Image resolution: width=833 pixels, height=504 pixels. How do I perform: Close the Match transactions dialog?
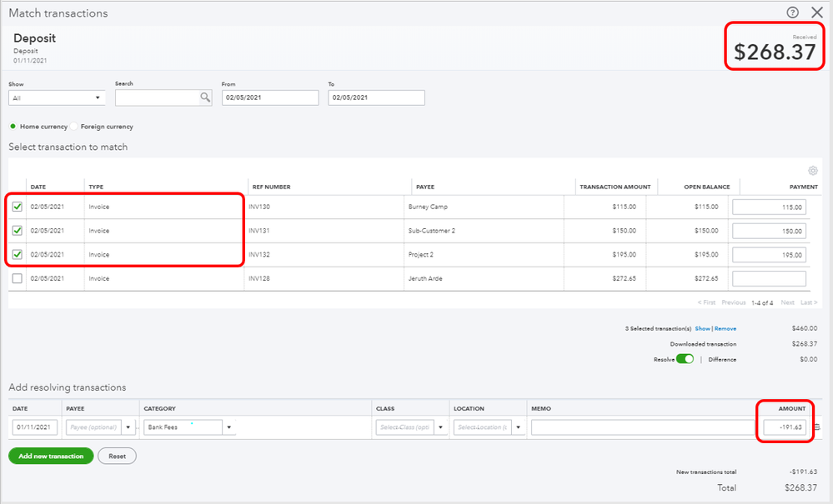point(817,12)
